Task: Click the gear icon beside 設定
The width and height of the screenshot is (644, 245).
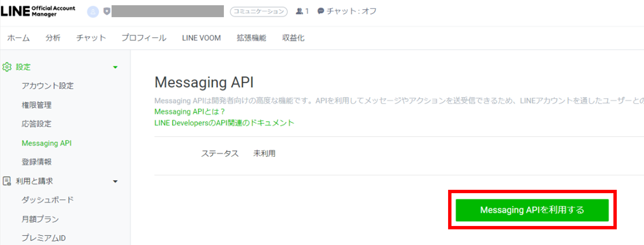Action: [x=7, y=67]
